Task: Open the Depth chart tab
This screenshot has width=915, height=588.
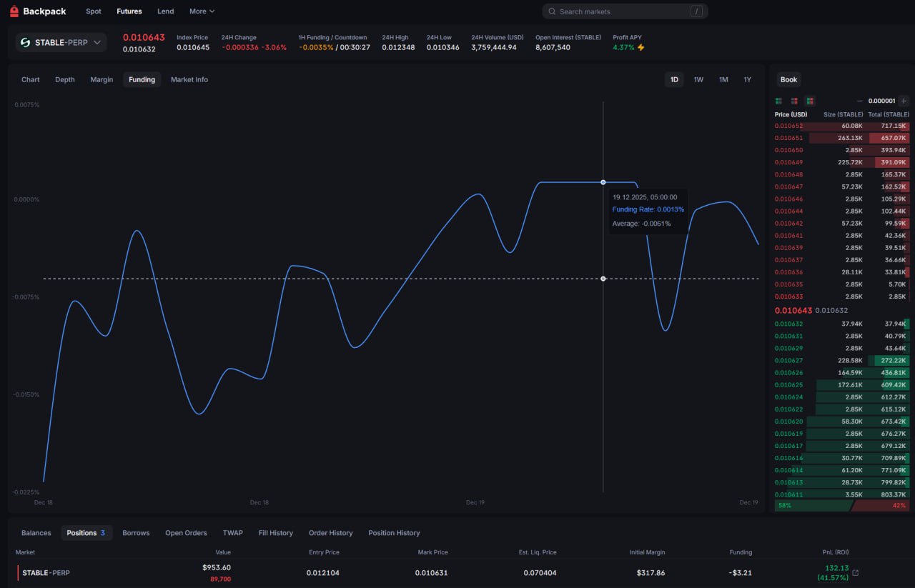Action: (65, 80)
